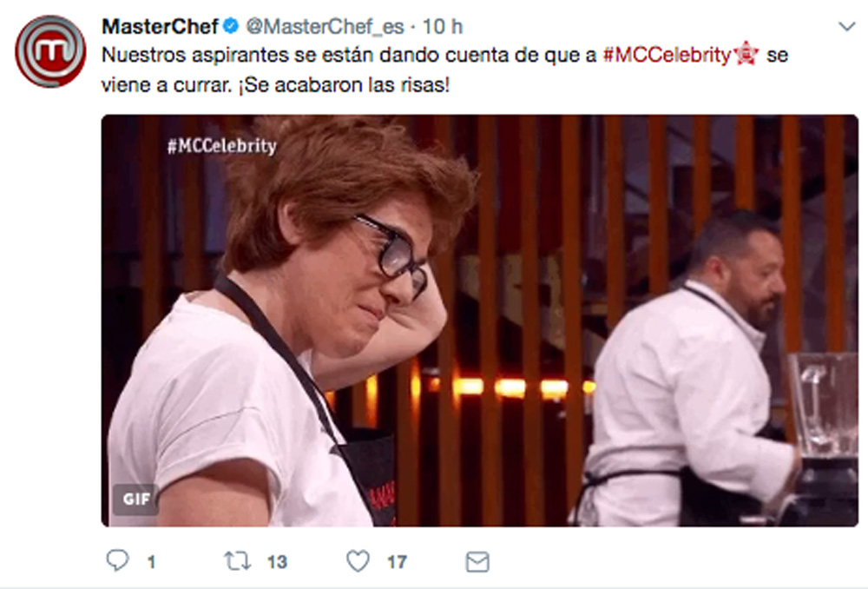Open the #MCCelebrity hashtag link
Image resolution: width=868 pixels, height=589 pixels.
click(667, 55)
